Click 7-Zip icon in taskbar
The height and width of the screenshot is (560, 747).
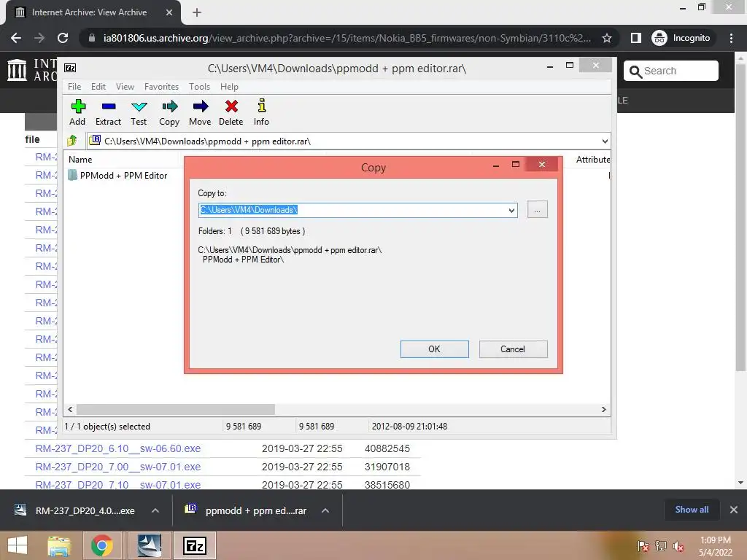pos(195,545)
